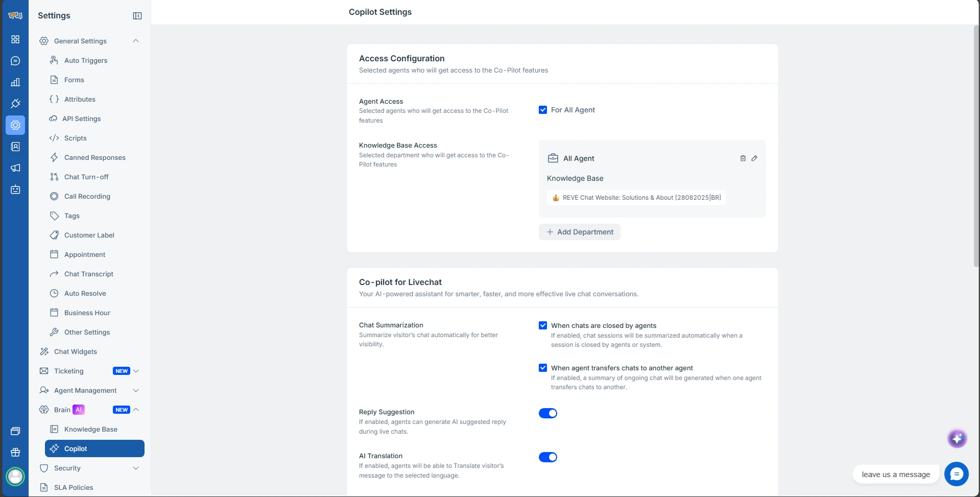Open campaigns via the megaphone sidebar icon
The height and width of the screenshot is (497, 980).
click(15, 168)
